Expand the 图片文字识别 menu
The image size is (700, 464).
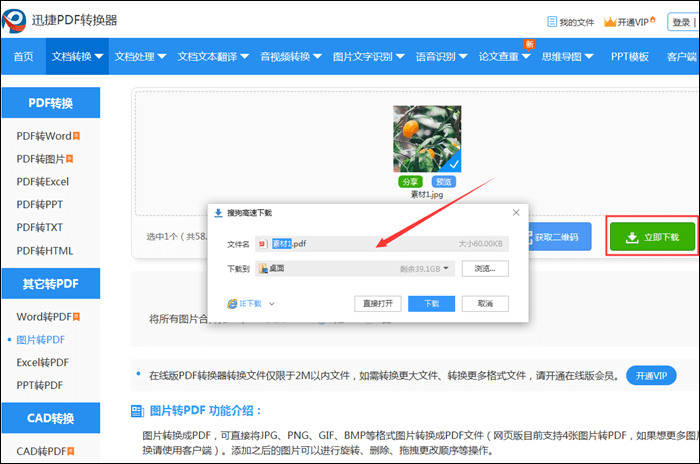[368, 56]
